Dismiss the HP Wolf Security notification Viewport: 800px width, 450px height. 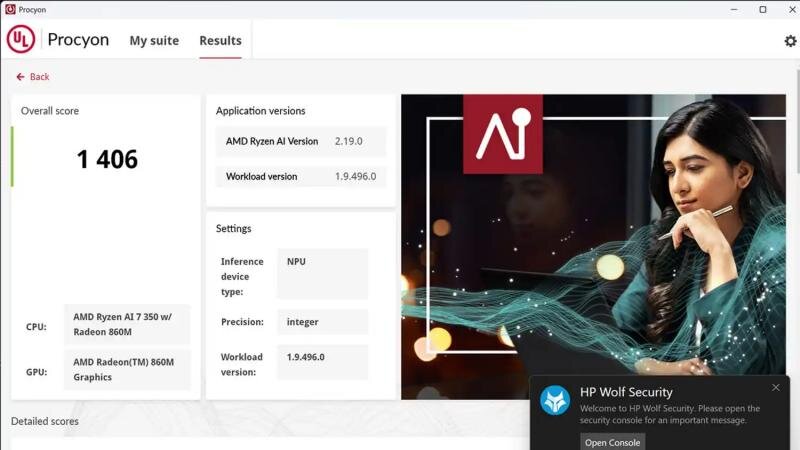[776, 388]
